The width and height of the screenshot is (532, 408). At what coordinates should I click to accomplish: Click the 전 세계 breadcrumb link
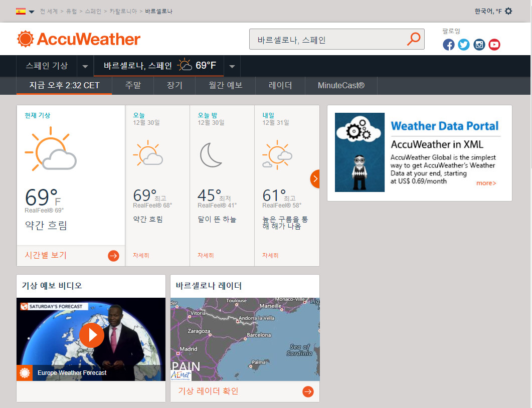coord(49,11)
